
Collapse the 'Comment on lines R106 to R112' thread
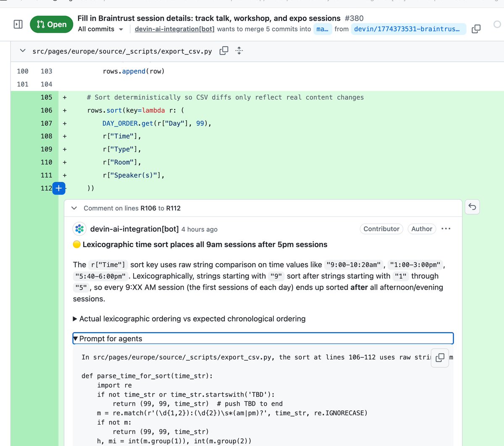74,208
